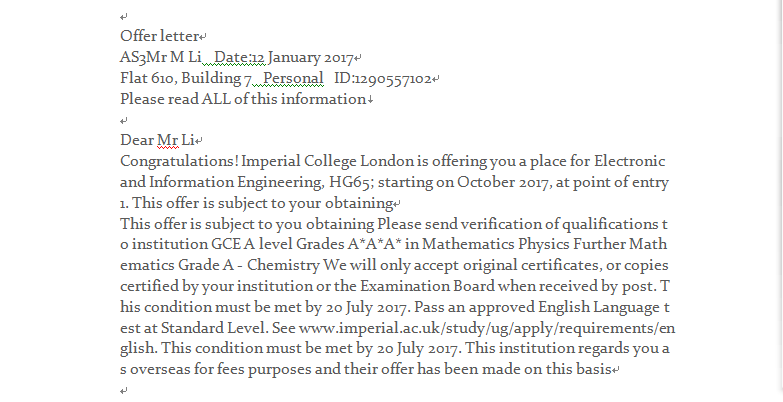This screenshot has width=783, height=402.
Task: Click the course code 'HG65'
Action: pyautogui.click(x=351, y=182)
